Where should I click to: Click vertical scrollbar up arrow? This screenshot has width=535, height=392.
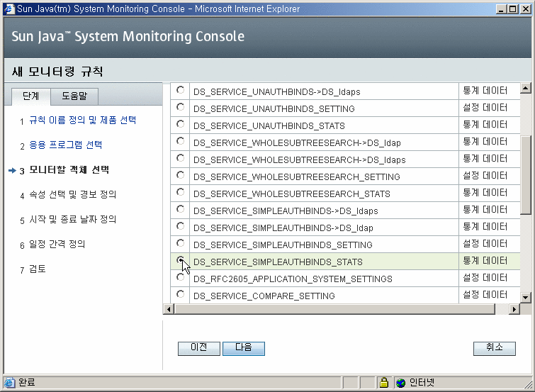[526, 88]
